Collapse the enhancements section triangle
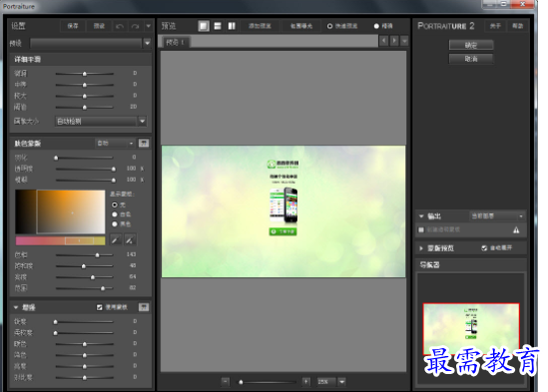The height and width of the screenshot is (392, 548). coord(16,307)
